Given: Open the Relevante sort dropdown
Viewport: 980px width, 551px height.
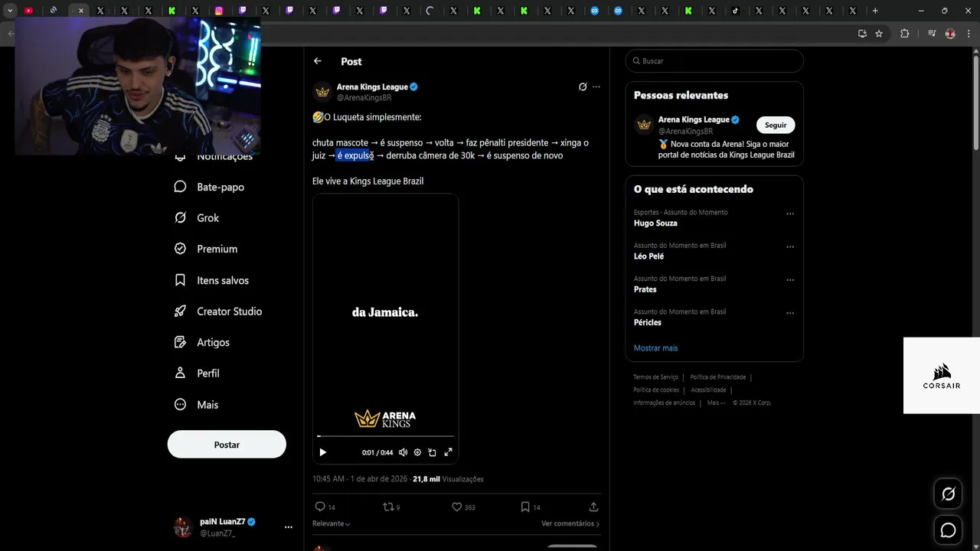Looking at the screenshot, I should click(x=332, y=523).
